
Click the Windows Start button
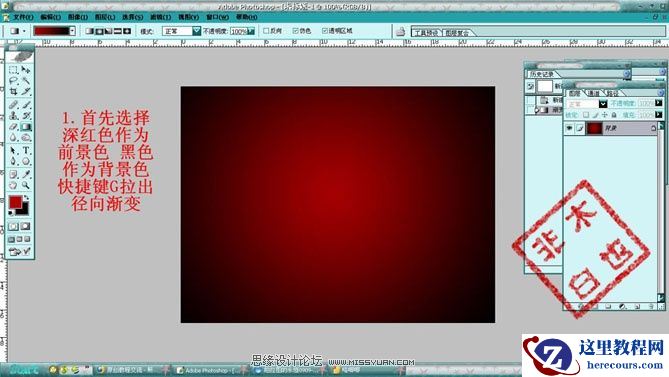(x=23, y=370)
